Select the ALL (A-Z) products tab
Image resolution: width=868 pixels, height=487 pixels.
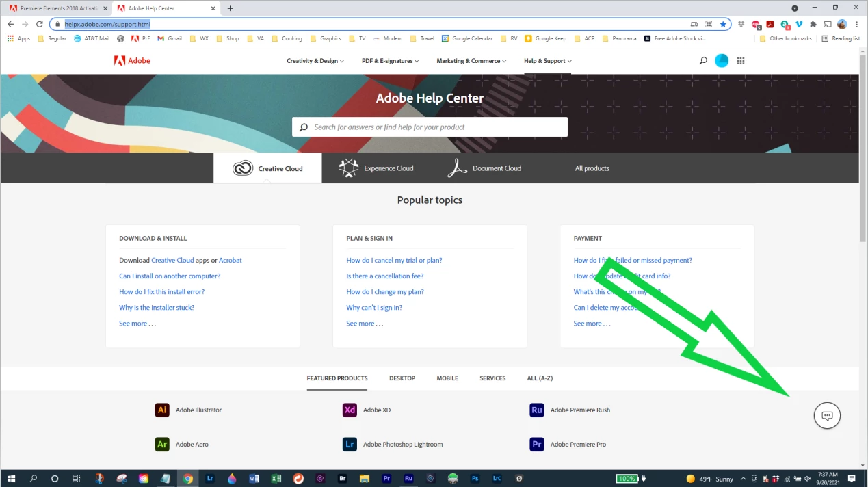[540, 378]
